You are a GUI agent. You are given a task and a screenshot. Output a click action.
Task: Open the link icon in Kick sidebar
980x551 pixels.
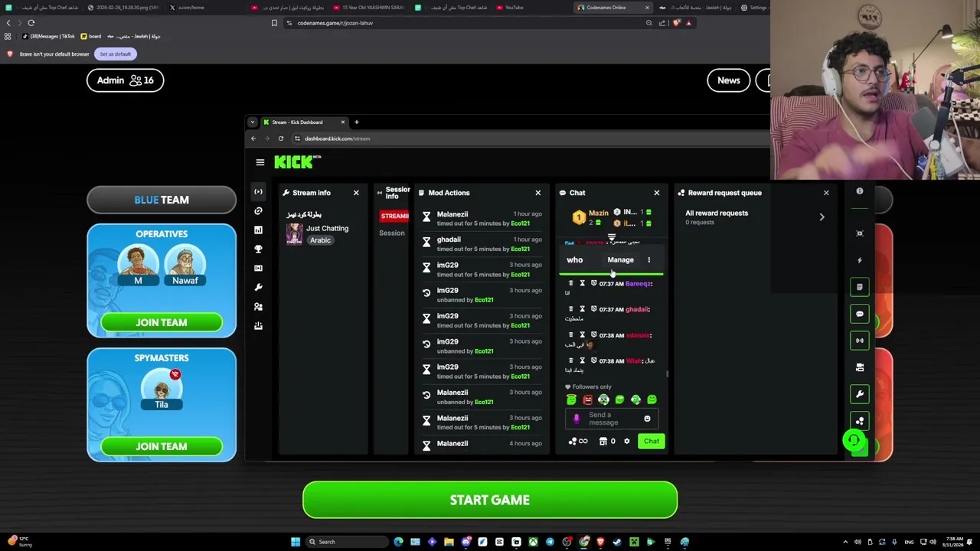coord(258,210)
